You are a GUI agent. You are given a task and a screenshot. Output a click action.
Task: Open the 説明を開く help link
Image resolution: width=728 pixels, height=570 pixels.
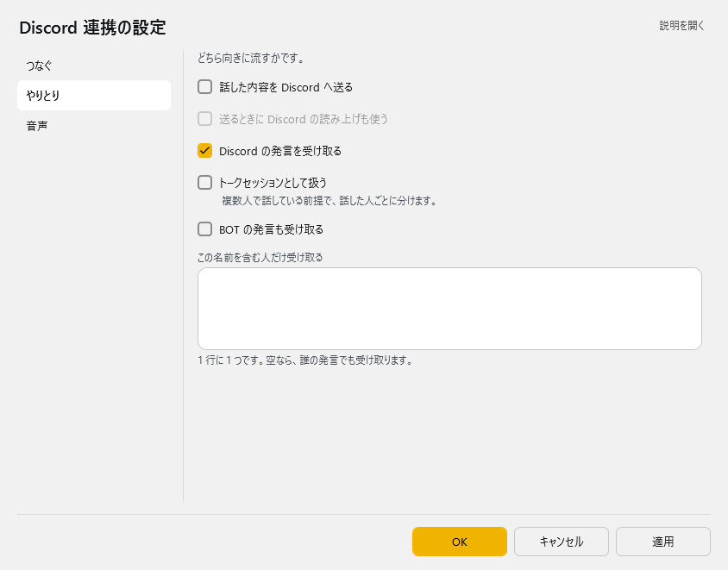pyautogui.click(x=681, y=26)
